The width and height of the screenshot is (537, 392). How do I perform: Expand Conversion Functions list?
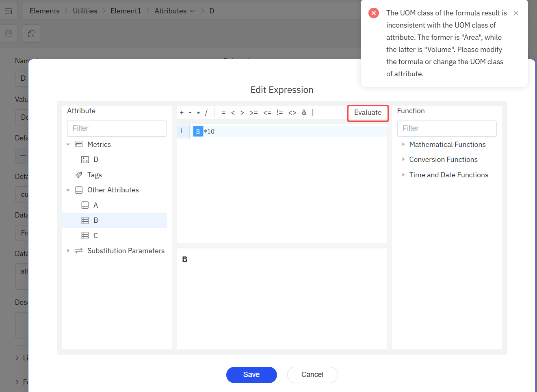tap(403, 159)
